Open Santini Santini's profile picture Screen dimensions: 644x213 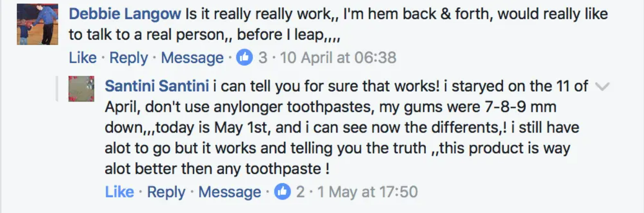[x=82, y=89]
